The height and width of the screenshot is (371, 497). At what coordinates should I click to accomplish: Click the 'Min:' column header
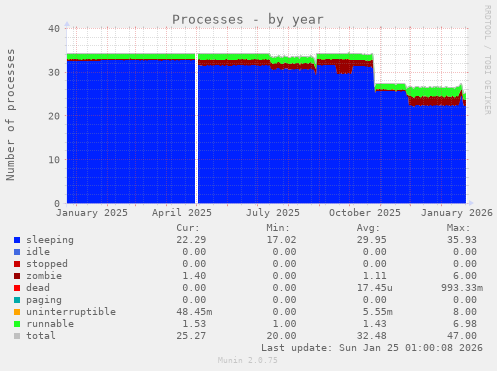pos(278,228)
